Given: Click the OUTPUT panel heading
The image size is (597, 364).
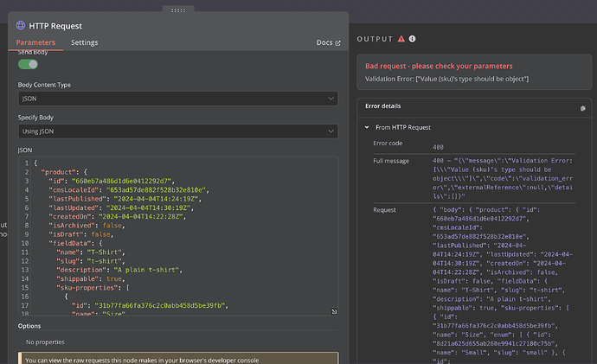Looking at the screenshot, I should 375,39.
